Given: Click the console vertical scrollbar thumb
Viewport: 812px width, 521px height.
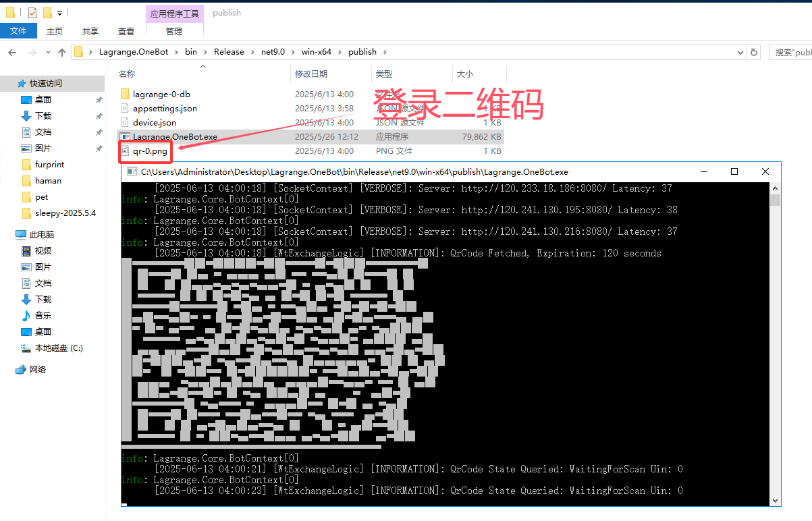Looking at the screenshot, I should click(776, 200).
